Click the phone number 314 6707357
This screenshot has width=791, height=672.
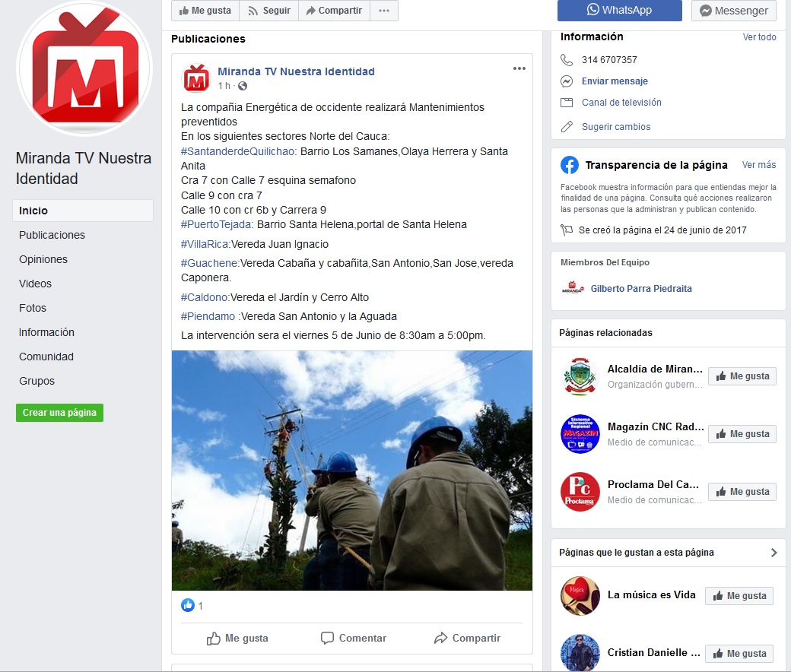click(609, 60)
